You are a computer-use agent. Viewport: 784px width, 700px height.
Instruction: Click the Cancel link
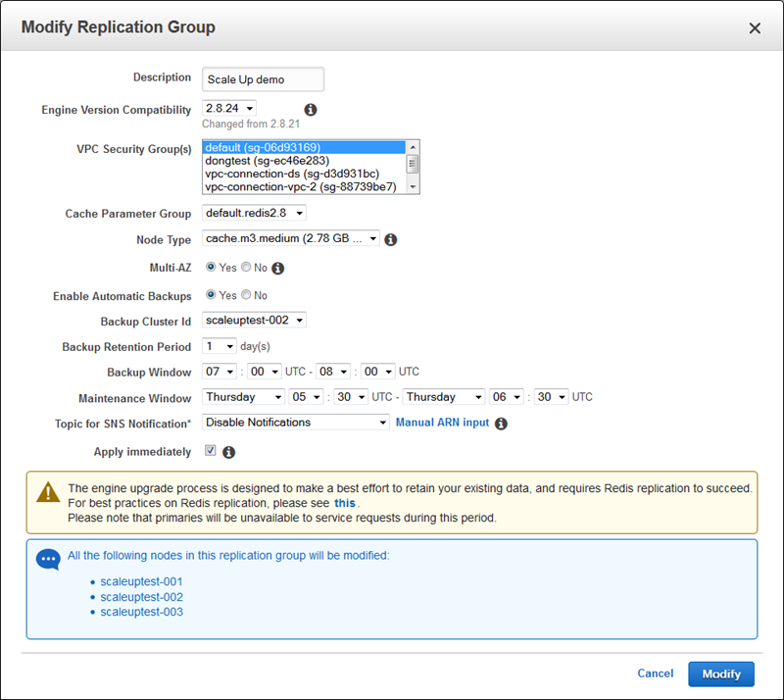pyautogui.click(x=655, y=674)
